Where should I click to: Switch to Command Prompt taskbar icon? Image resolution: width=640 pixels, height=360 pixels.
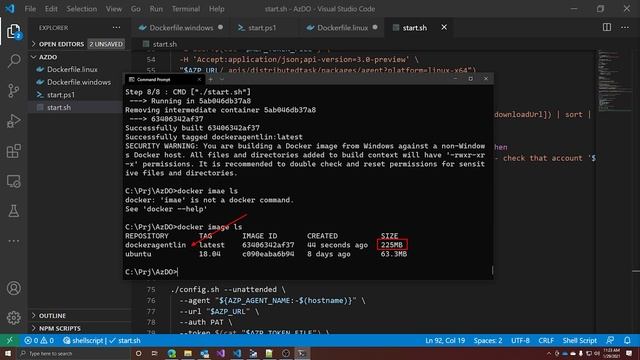click(302, 353)
